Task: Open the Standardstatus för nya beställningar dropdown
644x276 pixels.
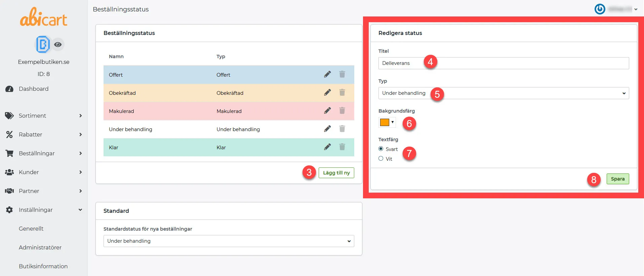Action: tap(229, 241)
